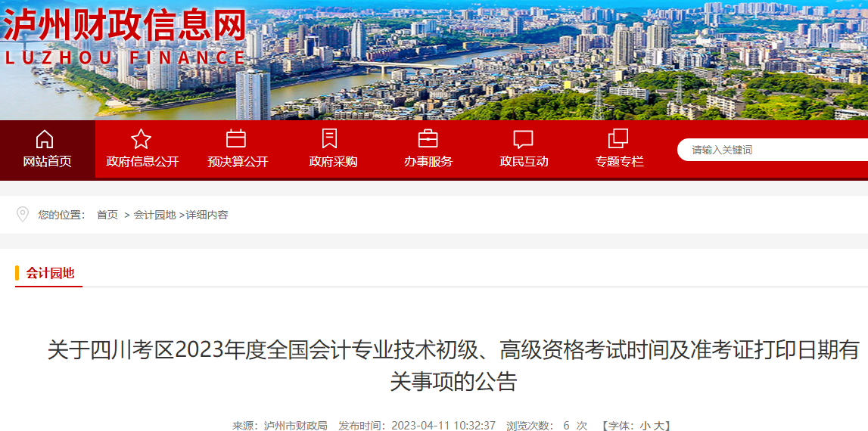Click the stacked squares icon above 专题专栏
868x431 pixels.
[x=618, y=138]
